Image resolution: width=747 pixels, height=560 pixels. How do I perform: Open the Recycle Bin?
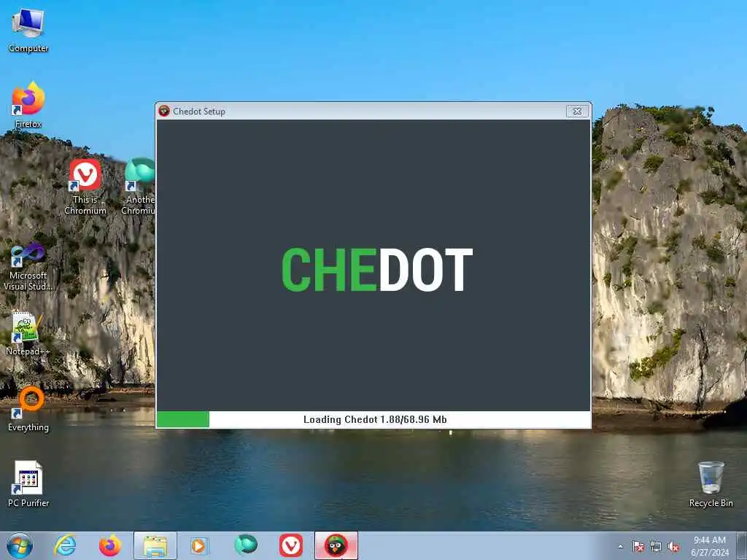711,484
